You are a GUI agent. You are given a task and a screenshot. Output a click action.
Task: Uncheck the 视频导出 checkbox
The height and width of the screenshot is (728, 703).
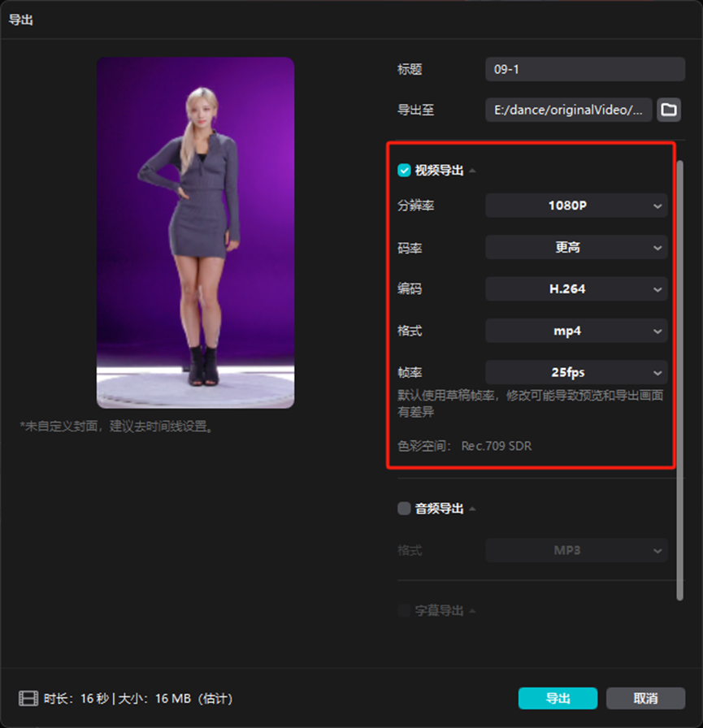pos(404,171)
